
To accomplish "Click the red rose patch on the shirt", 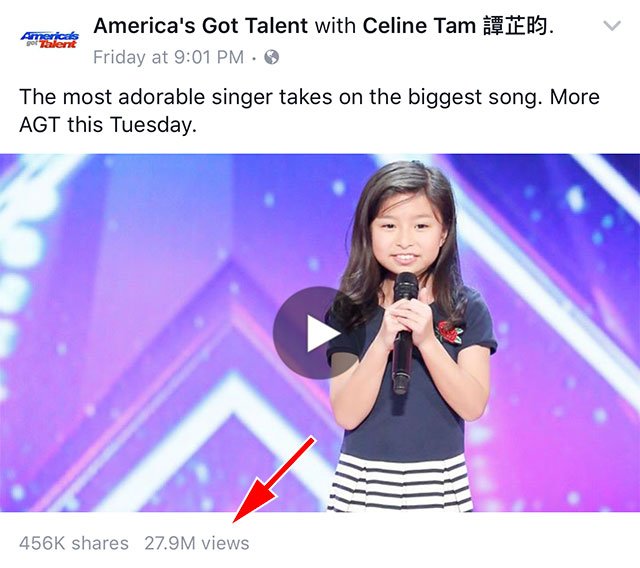I will point(448,331).
